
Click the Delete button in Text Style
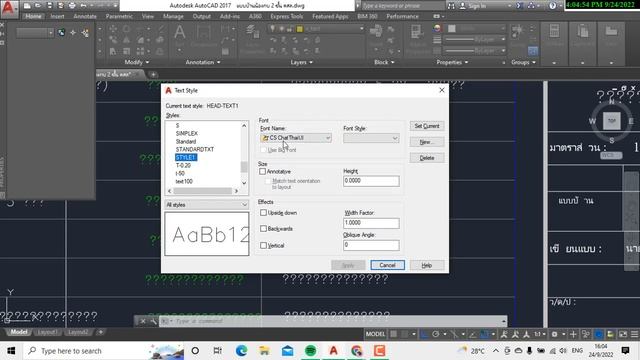point(427,158)
